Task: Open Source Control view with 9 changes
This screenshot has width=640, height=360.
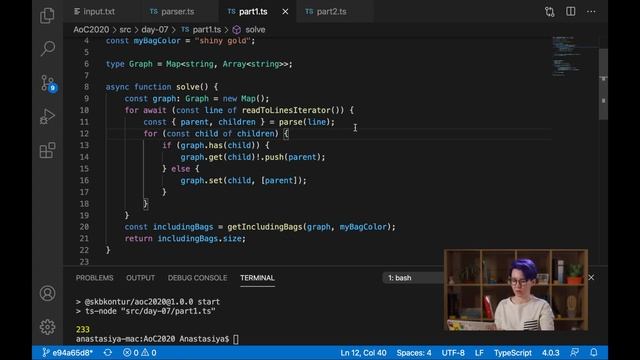Action: 48,83
